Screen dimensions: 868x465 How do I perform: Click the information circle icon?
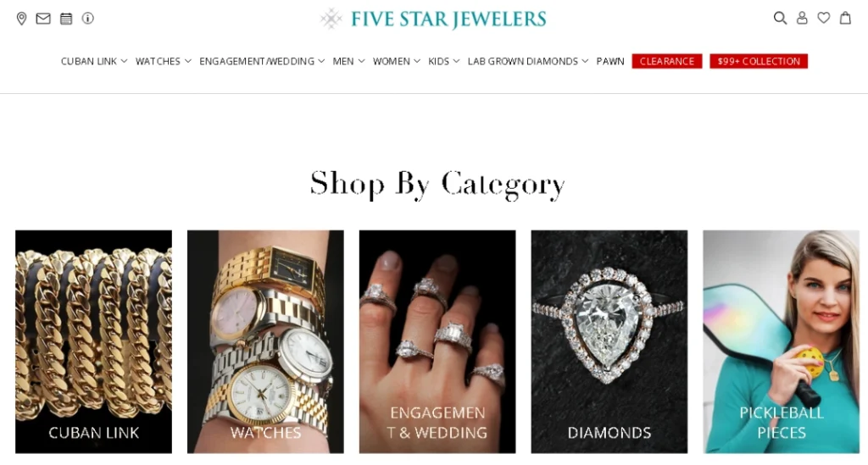88,19
